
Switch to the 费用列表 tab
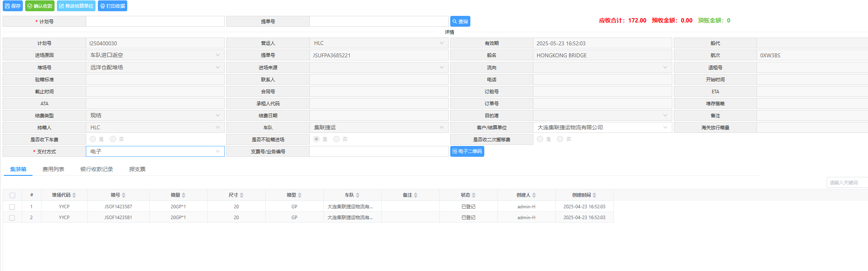pos(53,169)
